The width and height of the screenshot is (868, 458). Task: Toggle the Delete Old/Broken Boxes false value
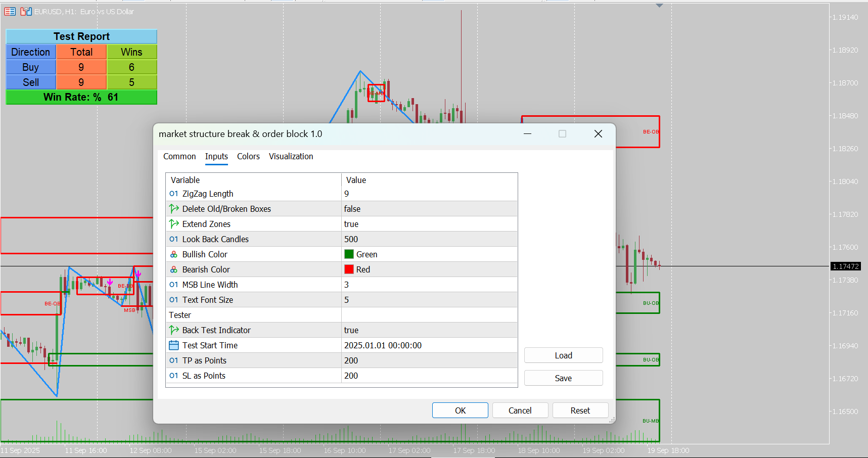tap(430, 209)
